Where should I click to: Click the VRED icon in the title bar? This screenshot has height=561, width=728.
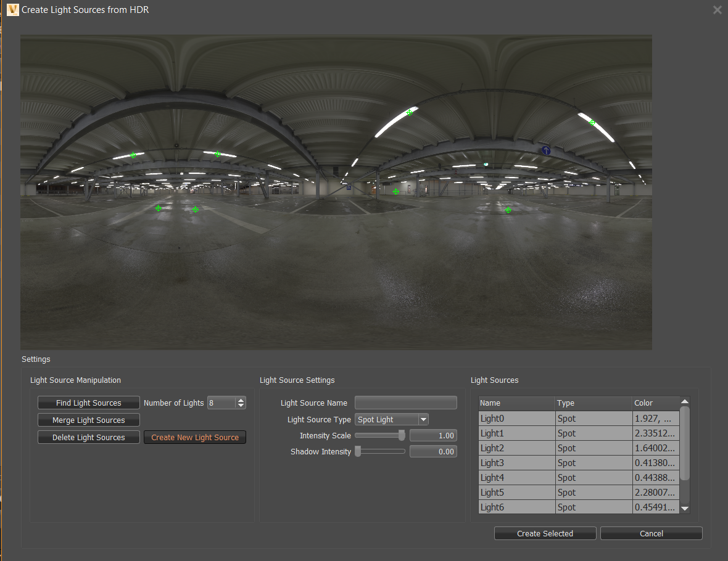tap(12, 10)
